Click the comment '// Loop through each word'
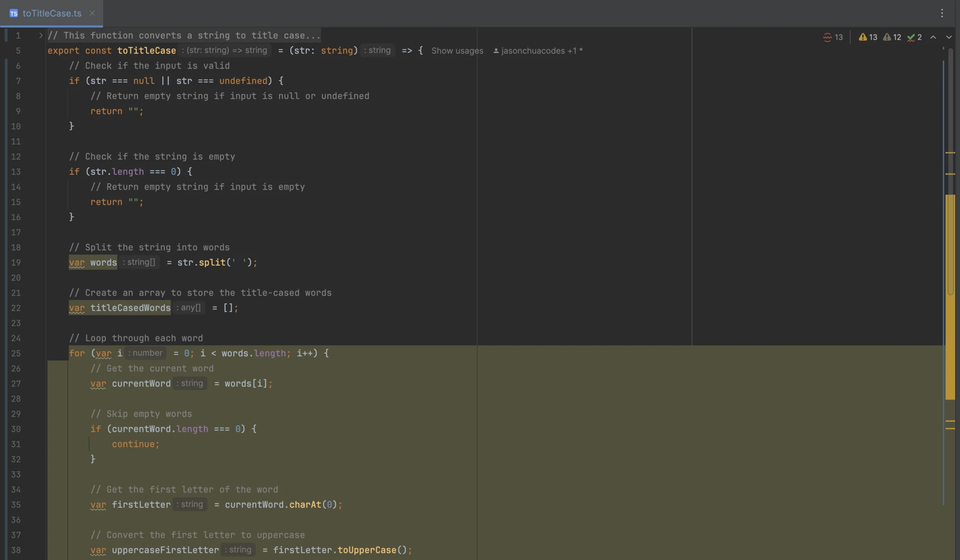Image resolution: width=960 pixels, height=560 pixels. [x=136, y=338]
